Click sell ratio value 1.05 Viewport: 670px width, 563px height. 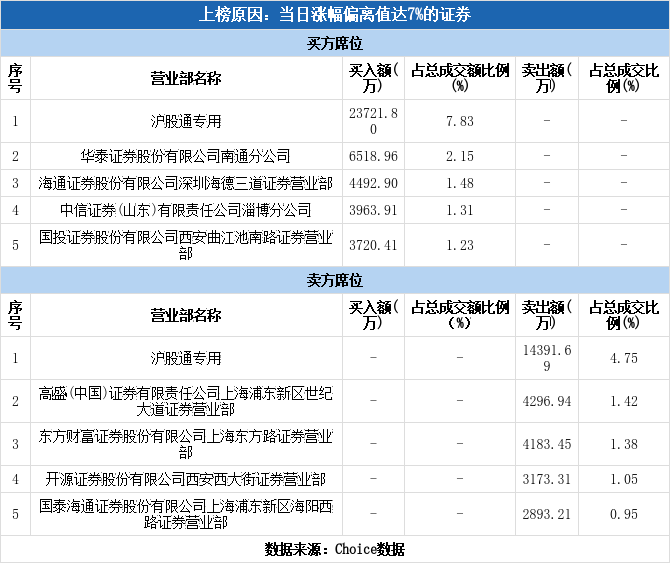(x=624, y=479)
